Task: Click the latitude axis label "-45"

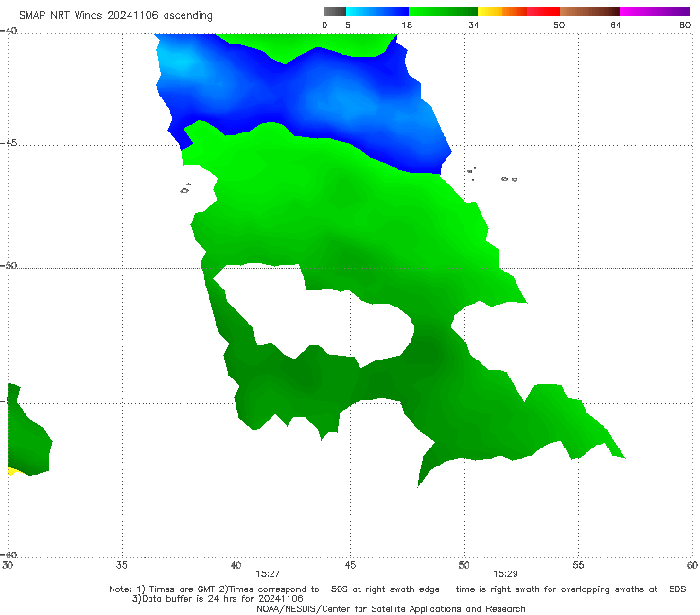Action: click(x=9, y=143)
